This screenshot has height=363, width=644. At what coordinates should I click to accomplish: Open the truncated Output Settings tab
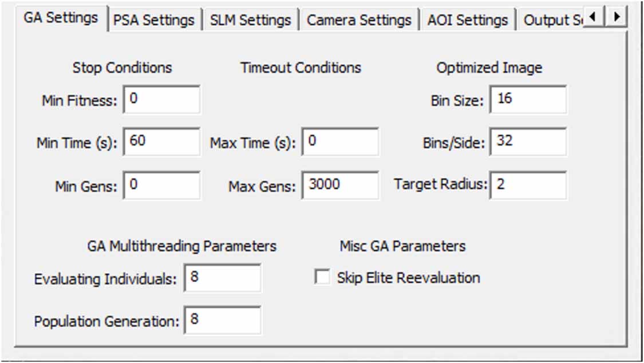pyautogui.click(x=551, y=18)
